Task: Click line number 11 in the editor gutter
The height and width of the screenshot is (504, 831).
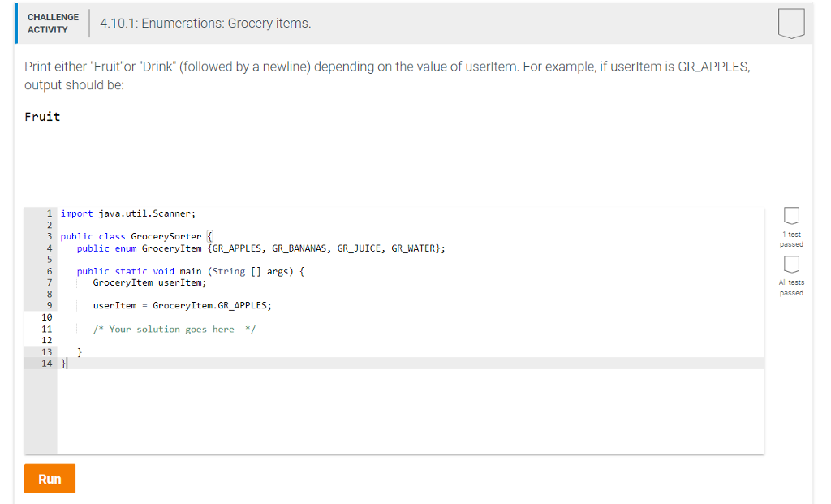Action: coord(46,329)
